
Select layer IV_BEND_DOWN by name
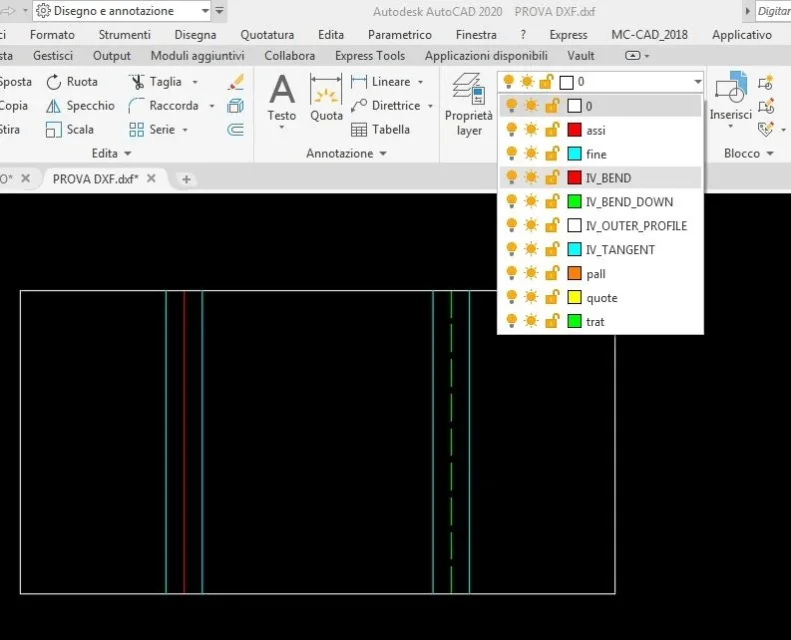(x=629, y=202)
